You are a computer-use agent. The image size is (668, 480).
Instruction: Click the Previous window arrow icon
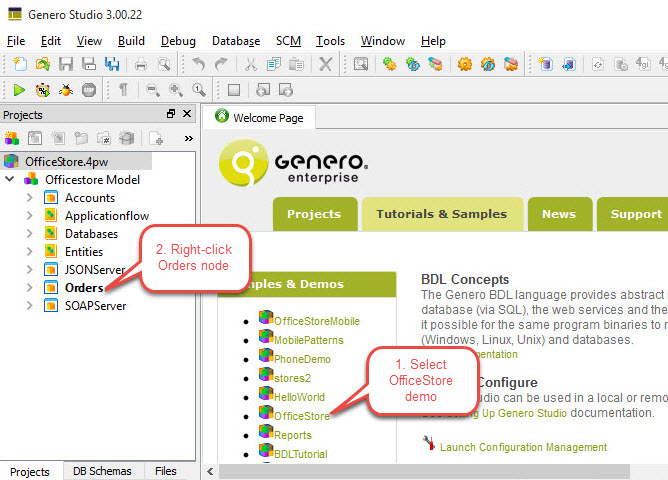click(x=263, y=90)
